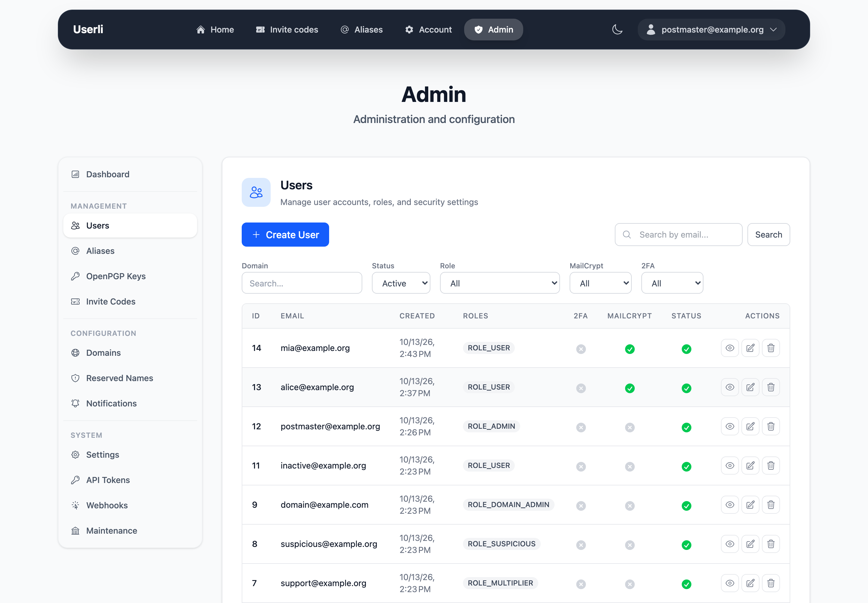Screen dimensions: 868x603
Task: Open Notifications in sidebar
Action: [x=130, y=403]
